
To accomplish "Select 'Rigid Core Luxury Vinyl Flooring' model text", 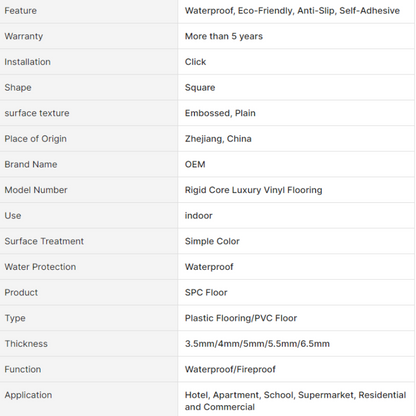I will click(x=253, y=190).
